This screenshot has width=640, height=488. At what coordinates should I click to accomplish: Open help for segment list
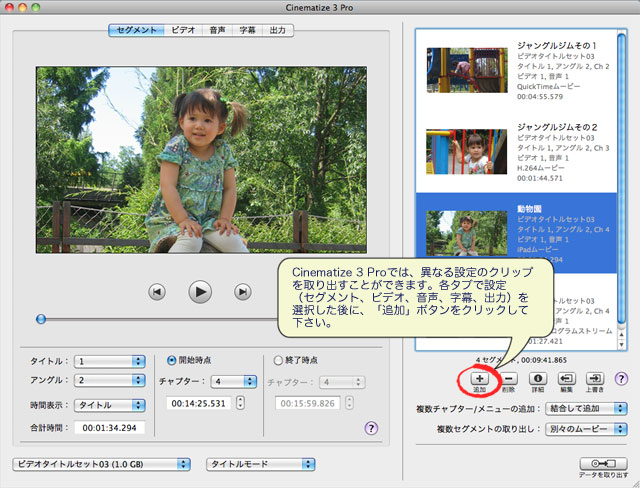tap(621, 379)
